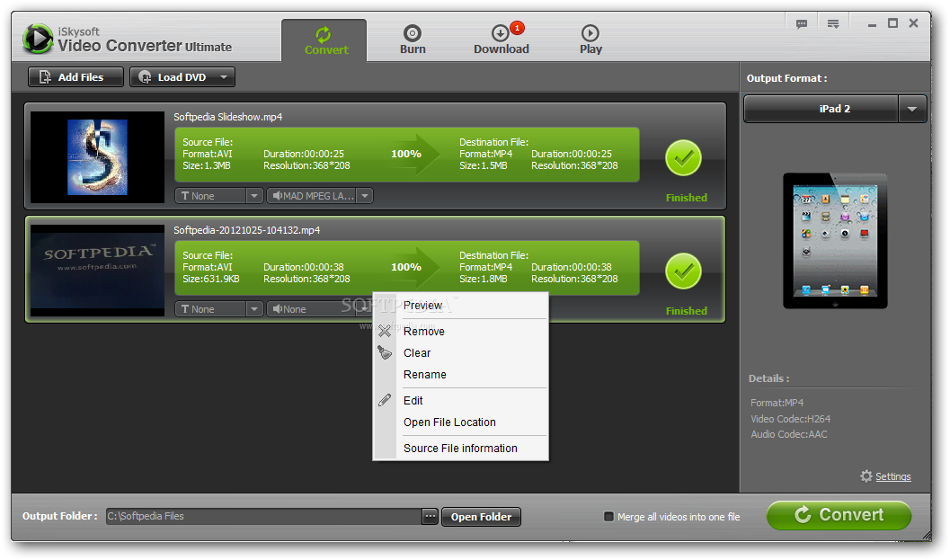Minimize the iSkysoft window
The image size is (950, 560).
[872, 24]
